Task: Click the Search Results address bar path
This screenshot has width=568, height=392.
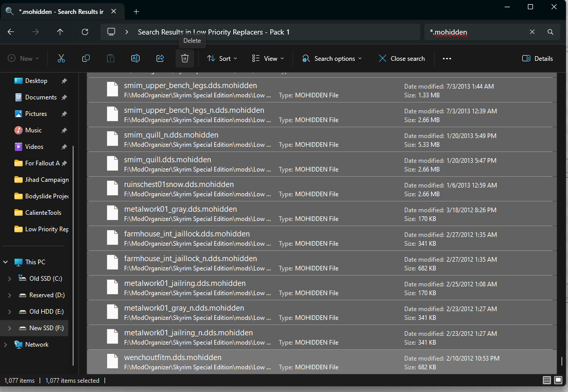Action: coord(214,32)
